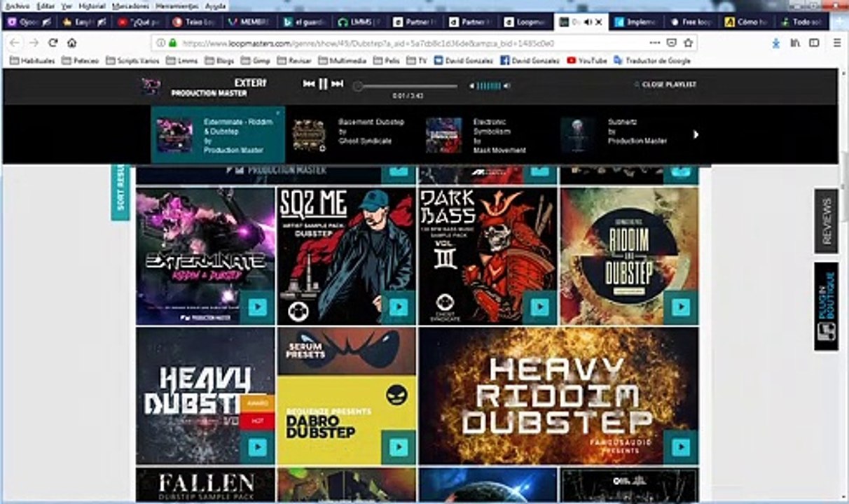Screen dimensions: 849x504
Task: Open the Fallen Dubstep Sample Pack cover
Action: coord(205,485)
